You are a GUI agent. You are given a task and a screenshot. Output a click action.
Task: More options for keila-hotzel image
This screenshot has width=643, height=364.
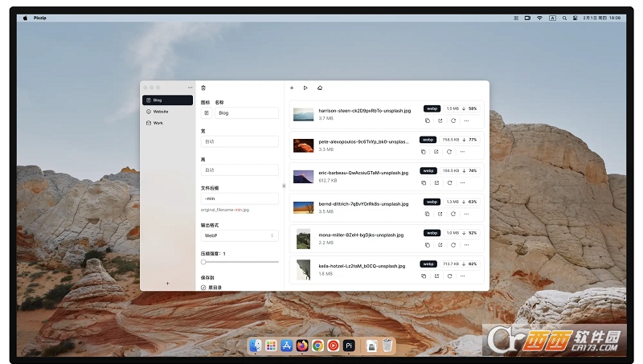click(463, 276)
